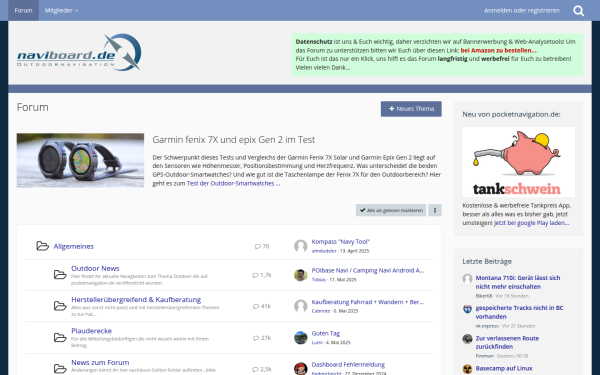Click Anmelden oder registrieren

(522, 10)
